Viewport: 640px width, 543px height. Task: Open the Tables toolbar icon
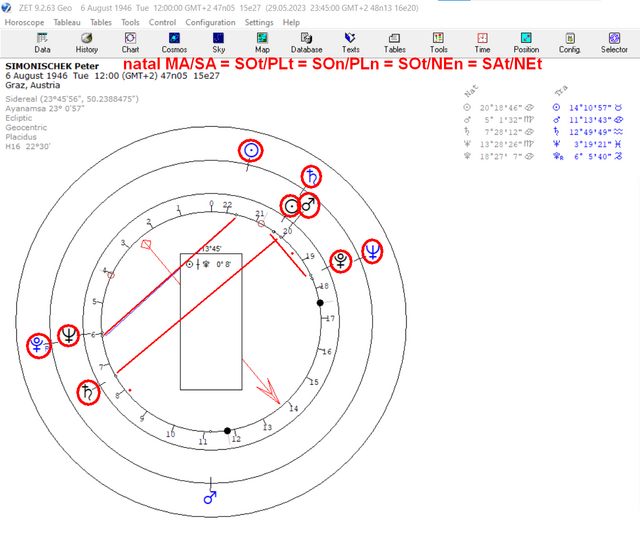click(395, 43)
